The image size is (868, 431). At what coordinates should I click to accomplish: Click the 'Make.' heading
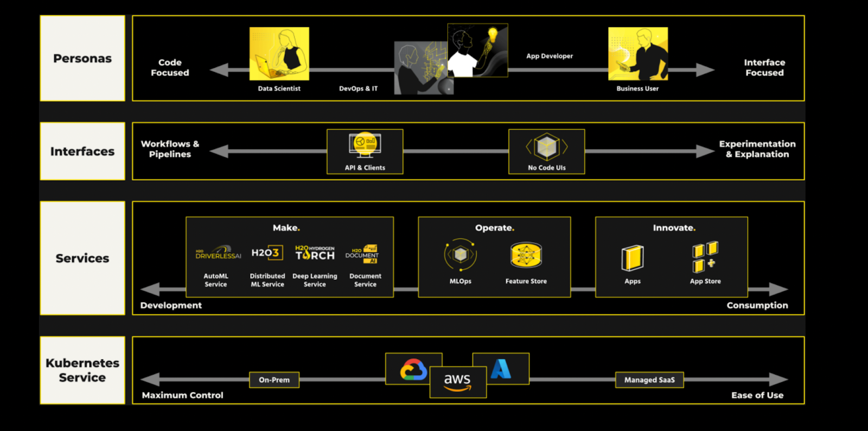click(x=286, y=228)
